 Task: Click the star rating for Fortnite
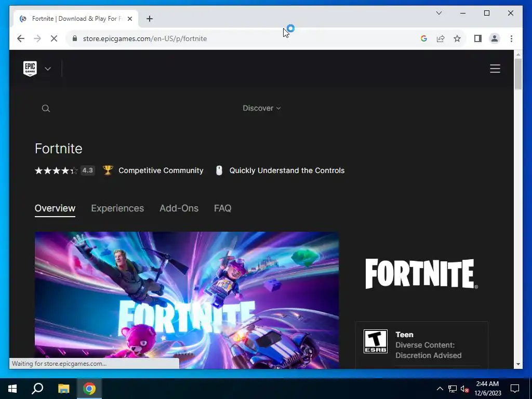tap(56, 170)
